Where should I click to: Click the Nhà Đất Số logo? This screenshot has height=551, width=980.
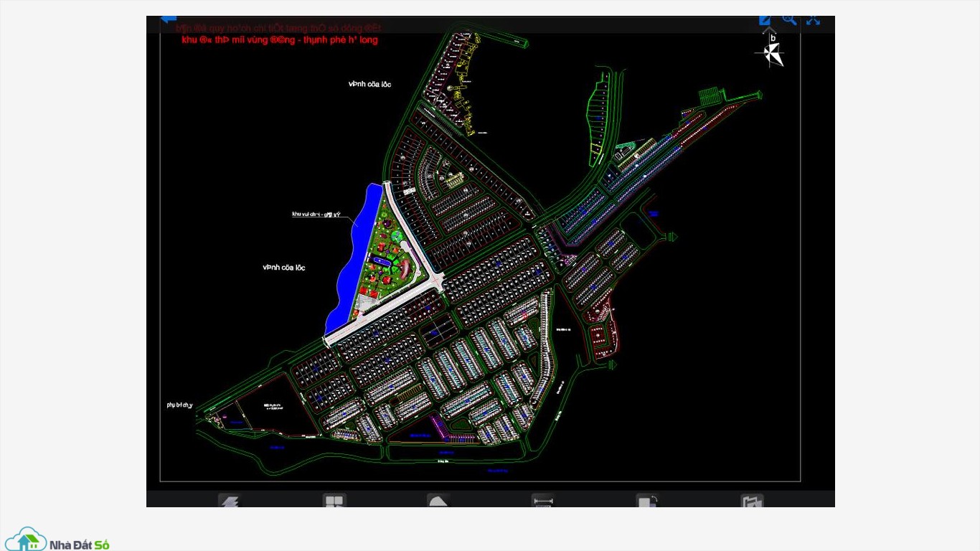tap(57, 540)
